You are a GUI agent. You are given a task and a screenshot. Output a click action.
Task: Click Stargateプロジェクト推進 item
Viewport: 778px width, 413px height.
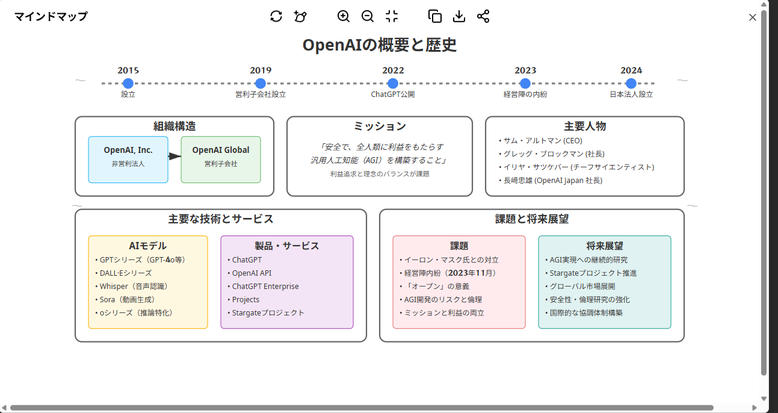click(591, 273)
